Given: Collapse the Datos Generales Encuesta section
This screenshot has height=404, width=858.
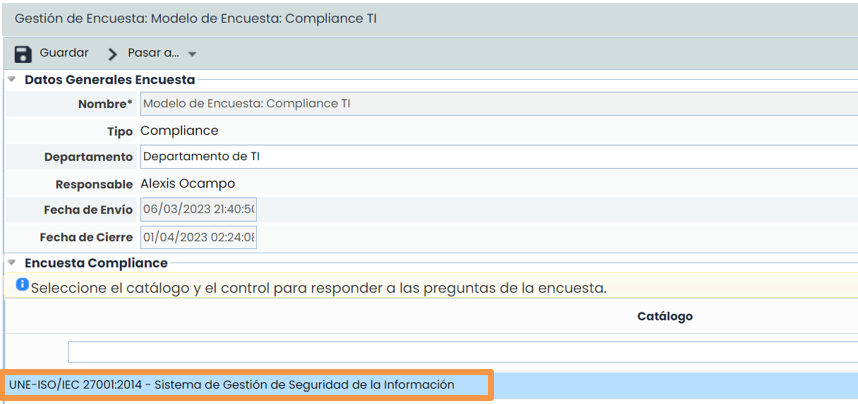Looking at the screenshot, I should pyautogui.click(x=11, y=79).
